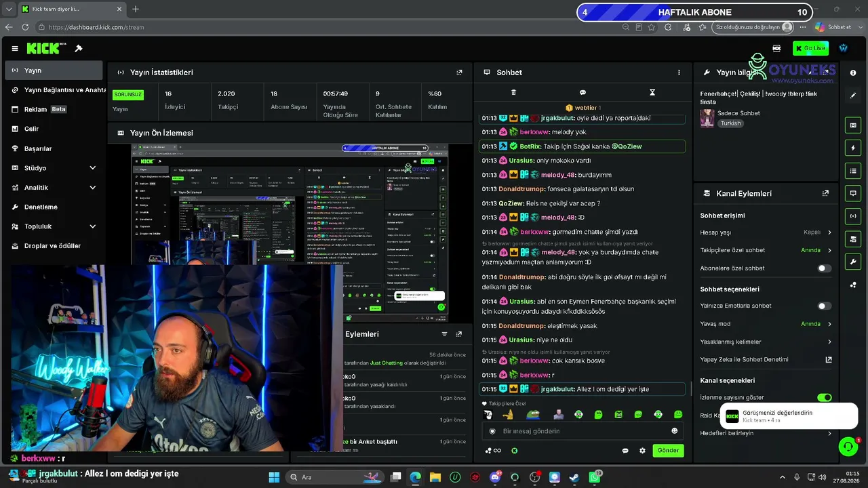Click the Sadece Sohbet category thumbnail

[x=707, y=119]
